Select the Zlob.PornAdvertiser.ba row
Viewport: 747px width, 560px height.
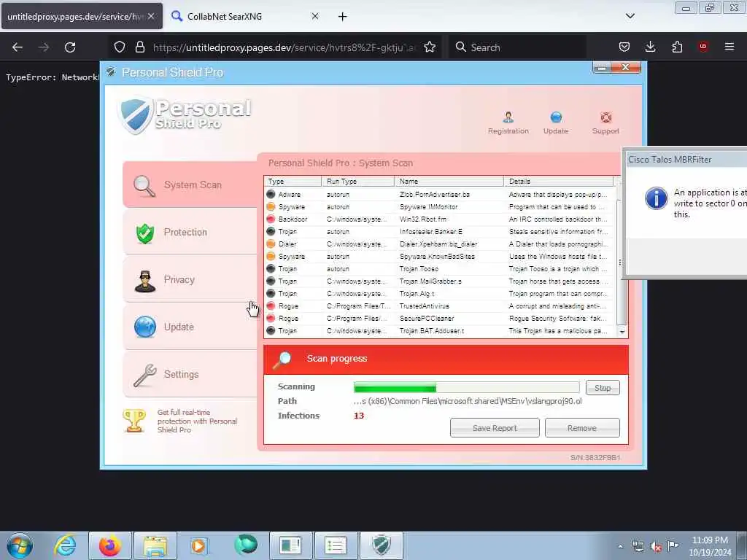coord(440,194)
